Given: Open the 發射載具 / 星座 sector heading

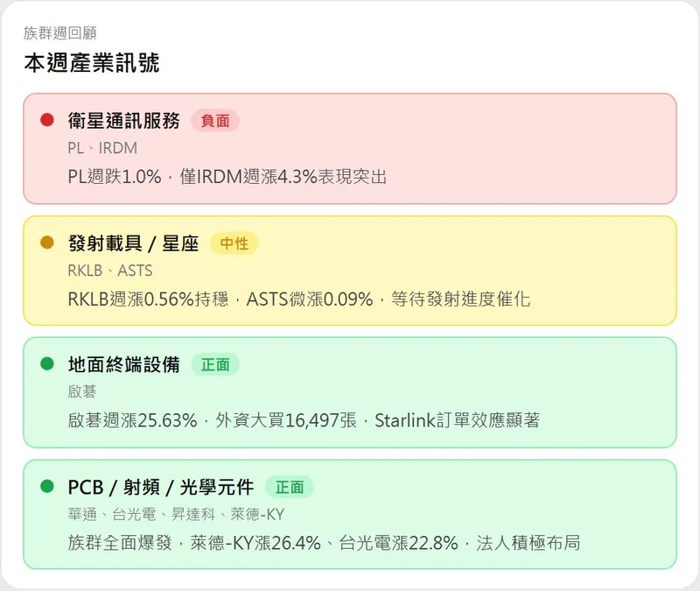Looking at the screenshot, I should click(x=133, y=243).
